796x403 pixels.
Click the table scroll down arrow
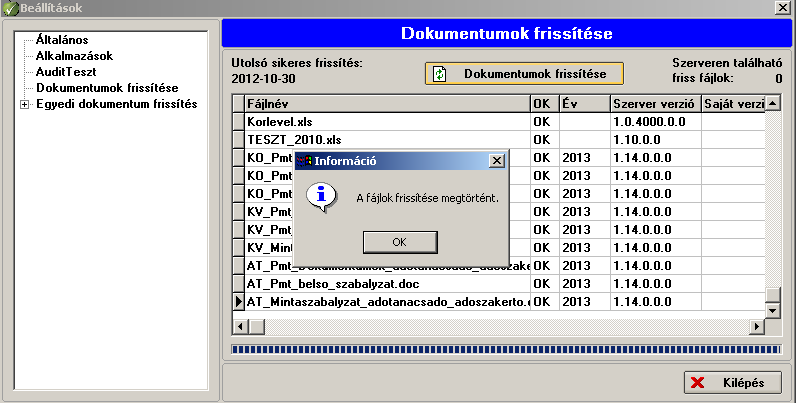tap(773, 310)
